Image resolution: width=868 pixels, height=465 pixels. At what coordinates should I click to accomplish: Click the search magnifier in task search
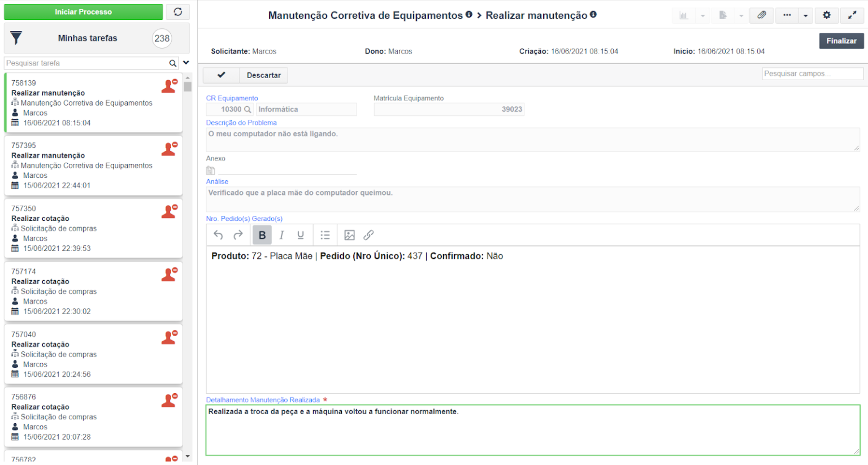click(173, 63)
